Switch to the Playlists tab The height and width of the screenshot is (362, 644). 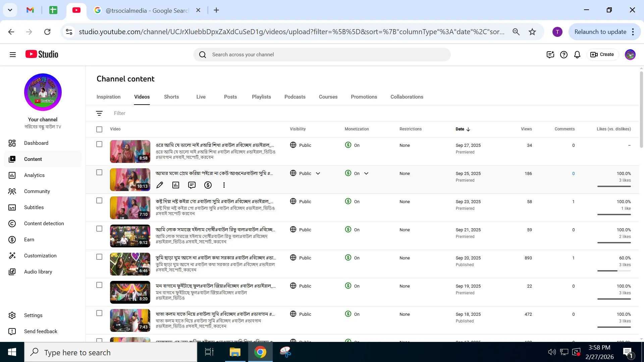click(x=261, y=97)
